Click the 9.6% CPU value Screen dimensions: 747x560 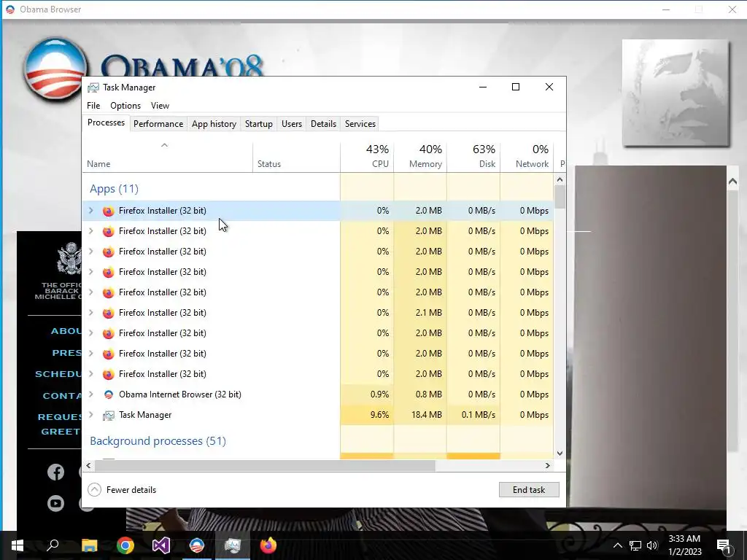[379, 415]
